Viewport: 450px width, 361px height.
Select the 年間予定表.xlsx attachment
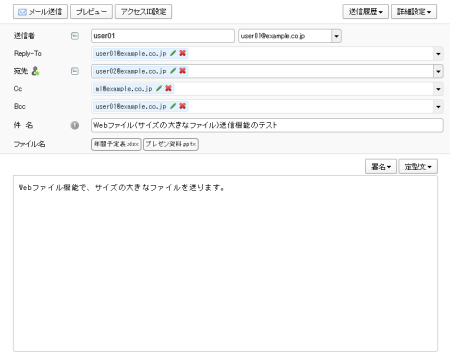point(116,144)
